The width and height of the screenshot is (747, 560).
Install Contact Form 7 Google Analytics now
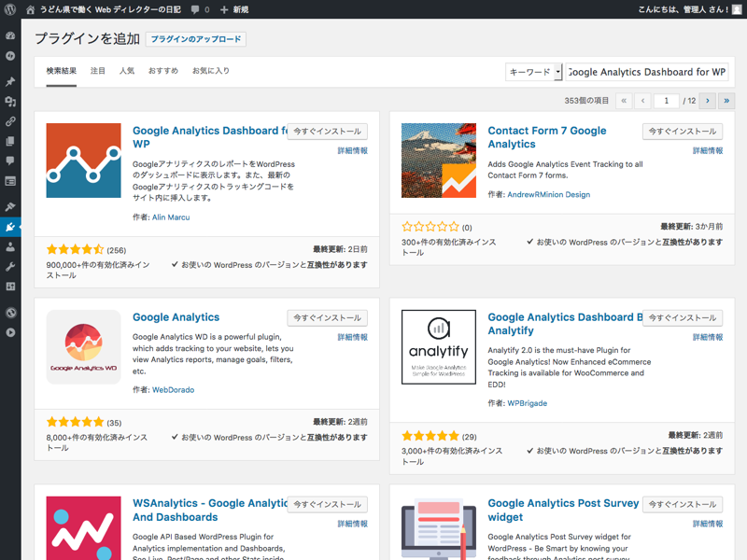683,132
